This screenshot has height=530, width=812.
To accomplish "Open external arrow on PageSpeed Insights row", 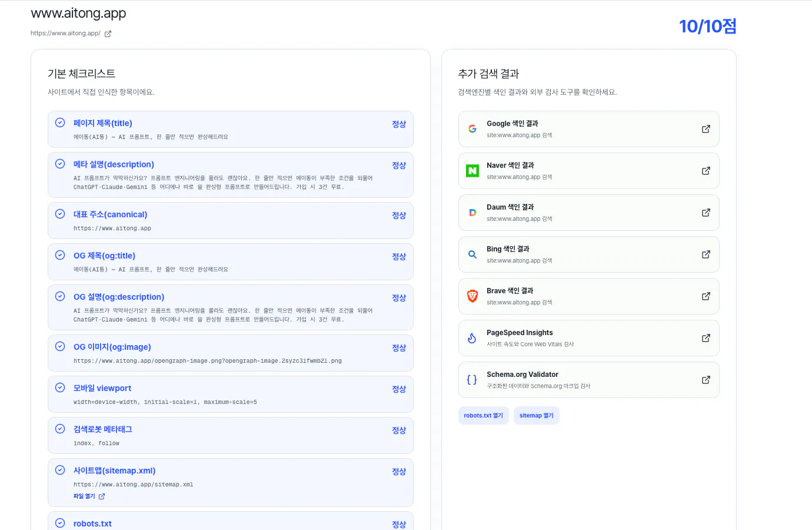I will pos(706,338).
